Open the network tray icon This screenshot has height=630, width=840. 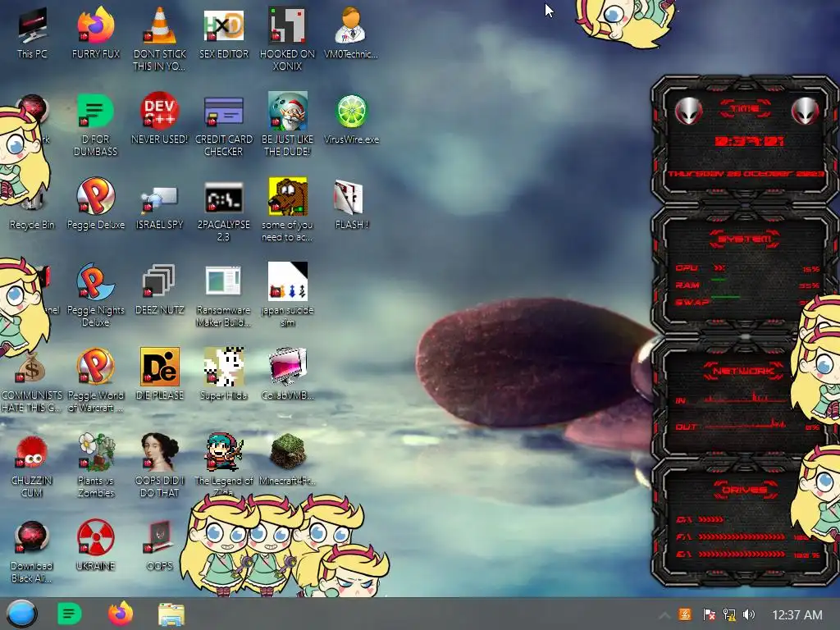pos(728,614)
